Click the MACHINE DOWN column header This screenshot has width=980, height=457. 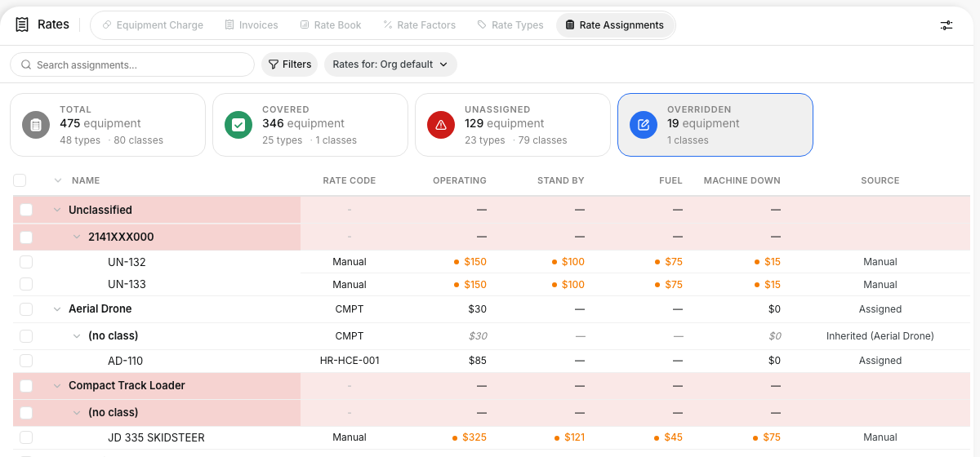click(742, 180)
